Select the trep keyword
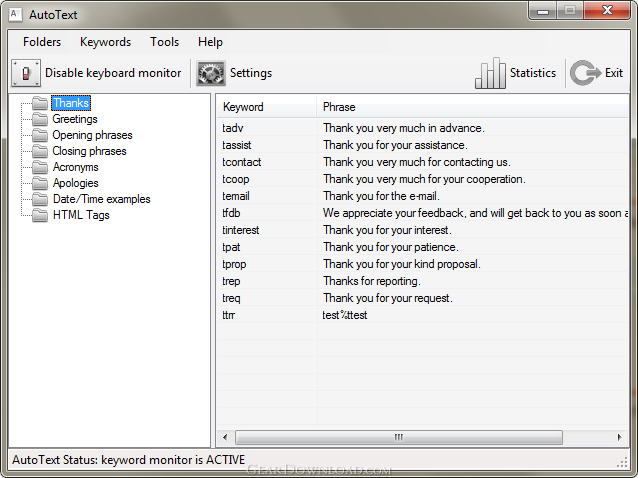This screenshot has width=638, height=478. [231, 282]
